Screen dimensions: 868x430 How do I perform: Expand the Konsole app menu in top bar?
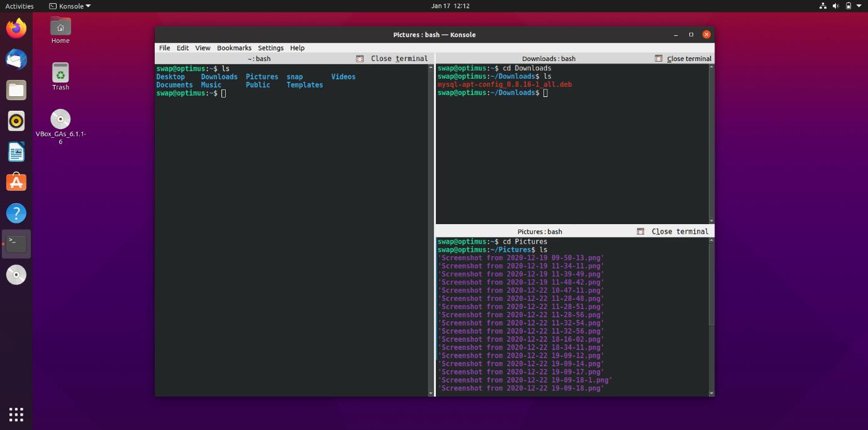70,6
